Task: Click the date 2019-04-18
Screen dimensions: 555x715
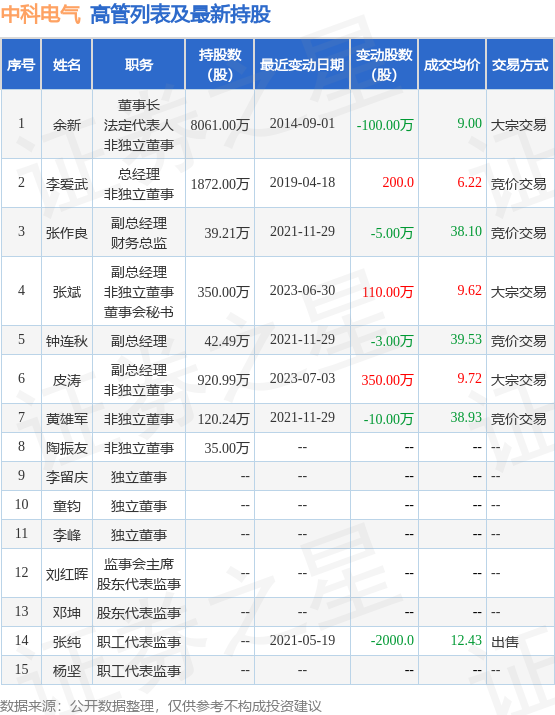Action: (302, 182)
